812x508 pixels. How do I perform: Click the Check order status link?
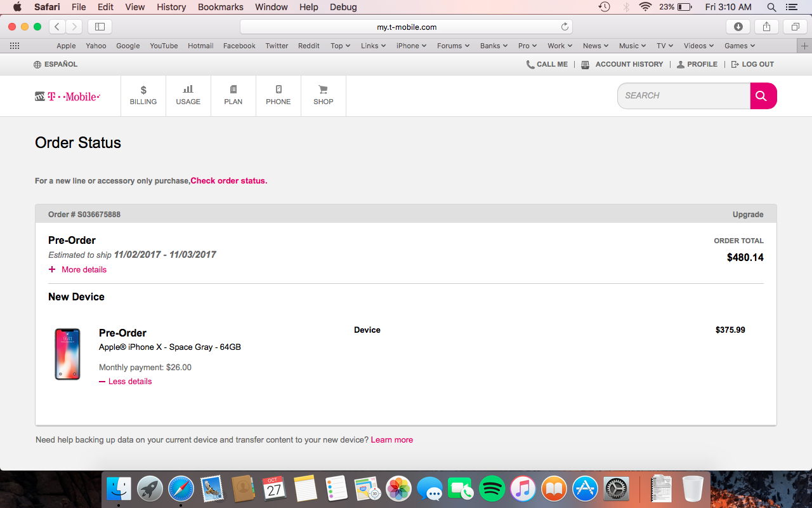pos(229,181)
